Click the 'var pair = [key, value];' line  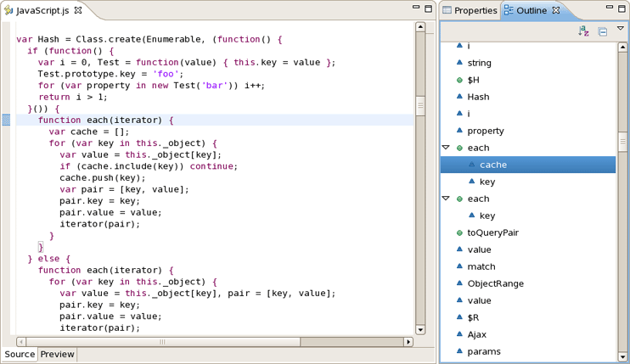pos(124,189)
